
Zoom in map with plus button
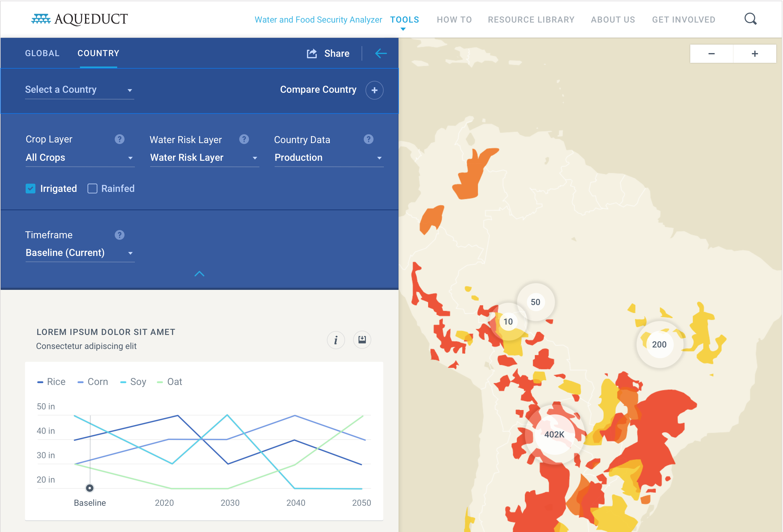[x=755, y=54]
